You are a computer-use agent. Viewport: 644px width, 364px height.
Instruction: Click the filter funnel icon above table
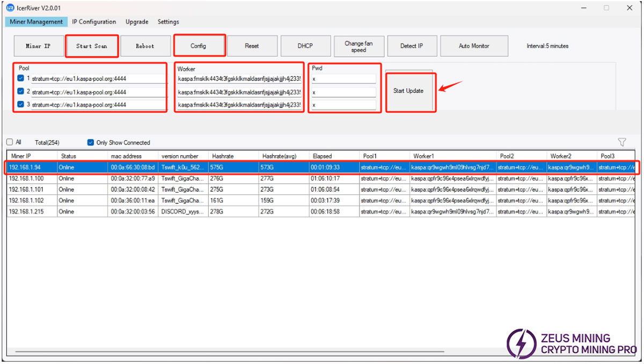pos(622,142)
